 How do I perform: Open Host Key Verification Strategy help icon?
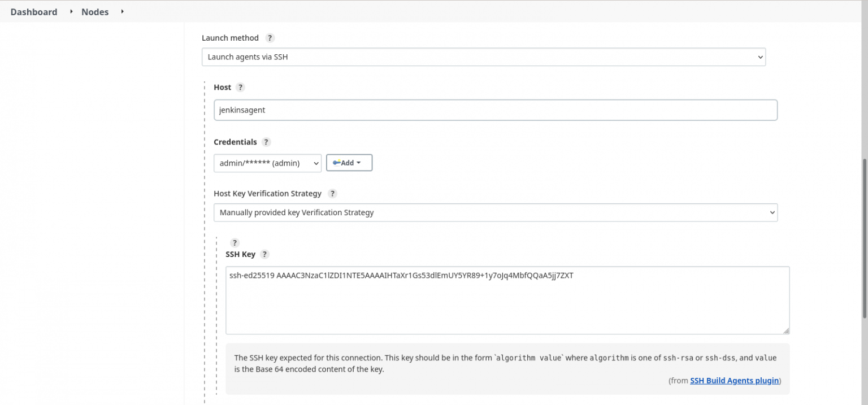[332, 193]
